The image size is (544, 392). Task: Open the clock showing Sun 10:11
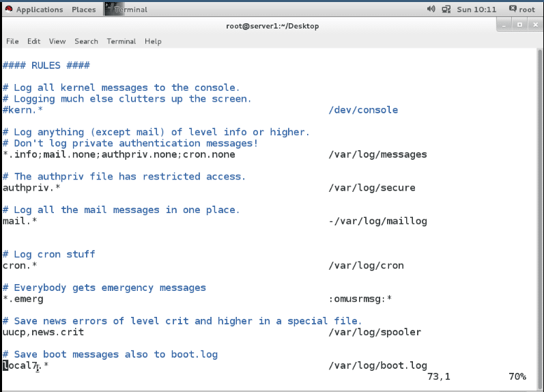[x=476, y=10]
